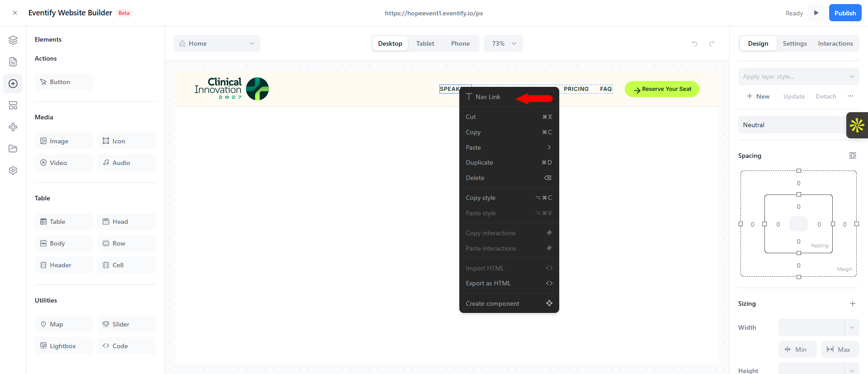868x374 pixels.
Task: Choose Duplicate from context menu
Action: point(509,162)
